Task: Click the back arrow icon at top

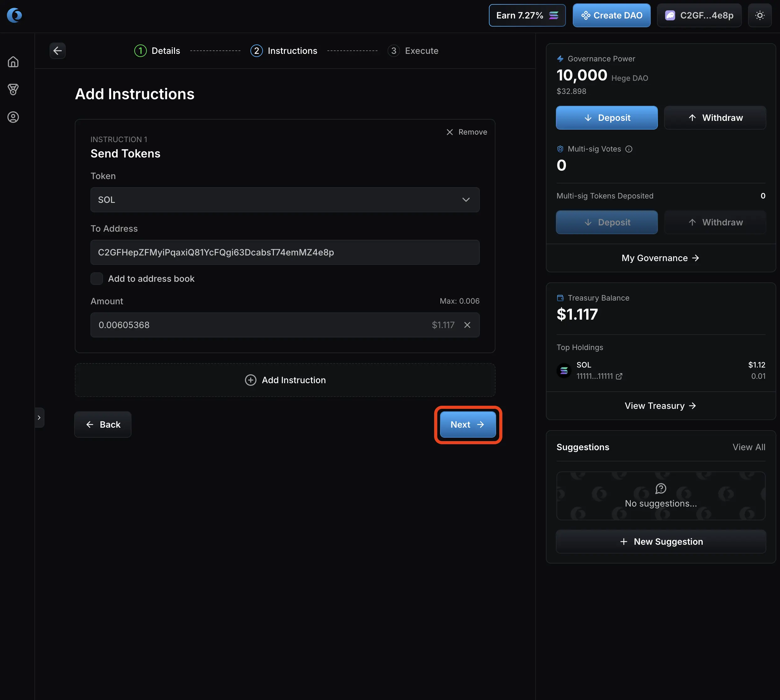Action: pyautogui.click(x=58, y=51)
